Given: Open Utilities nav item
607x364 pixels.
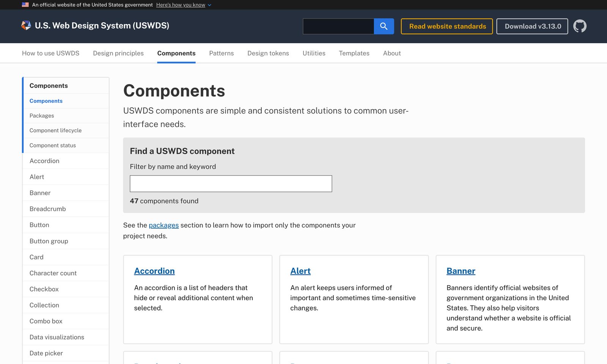Looking at the screenshot, I should (314, 53).
